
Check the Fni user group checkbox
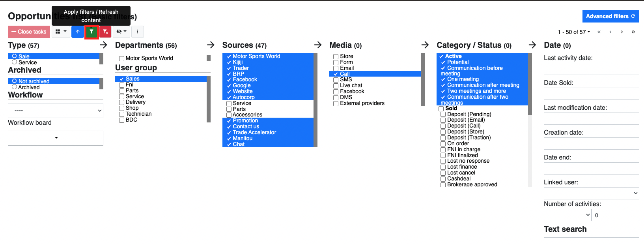point(122,85)
